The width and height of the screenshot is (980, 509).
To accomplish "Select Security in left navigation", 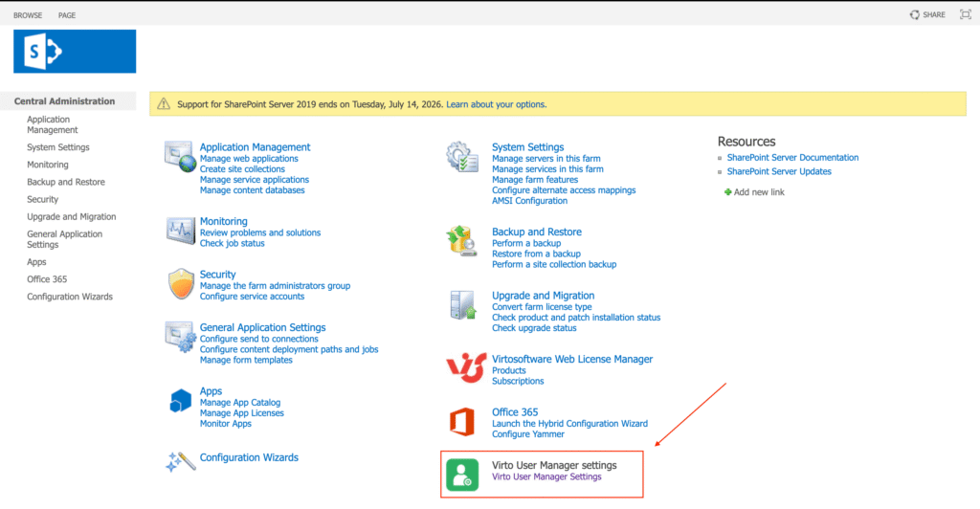I will (42, 200).
